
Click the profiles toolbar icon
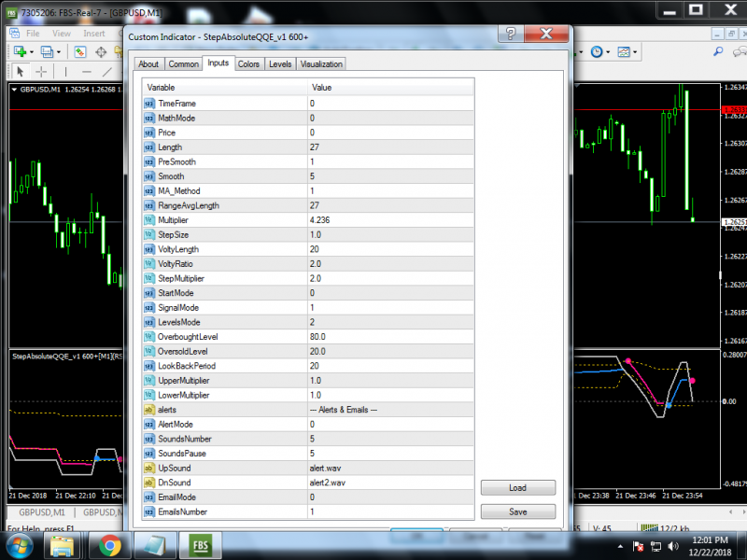click(47, 51)
